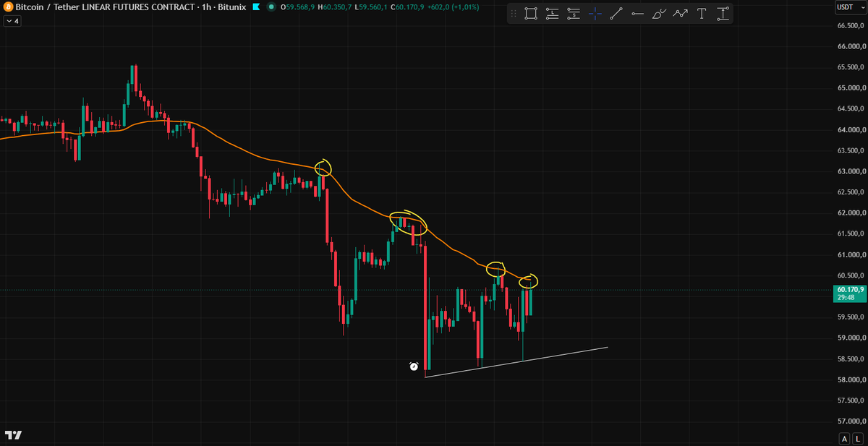Viewport: 868px width, 446px height.
Task: Click the Bitunix exchange name in title
Action: [x=231, y=7]
